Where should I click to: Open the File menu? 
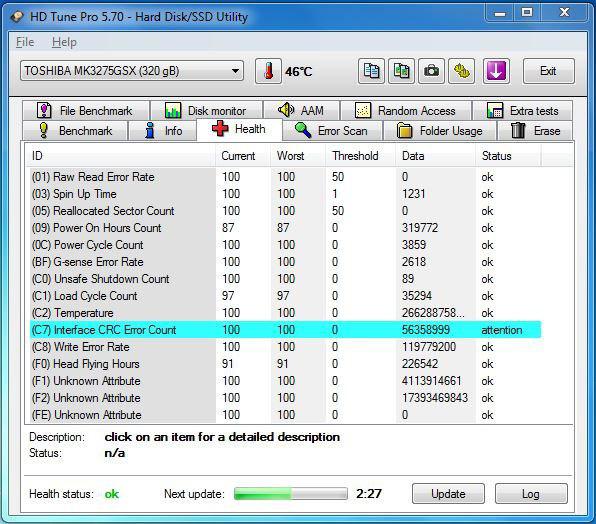[25, 42]
